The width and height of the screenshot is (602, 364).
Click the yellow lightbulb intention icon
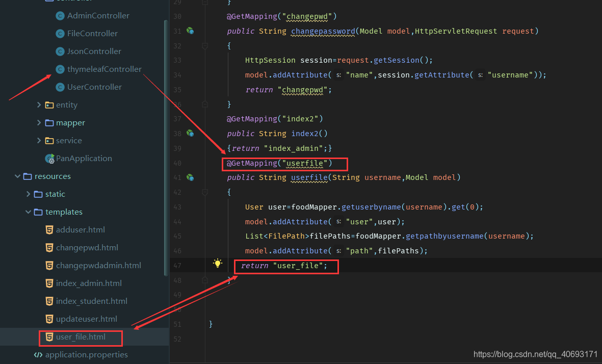218,263
